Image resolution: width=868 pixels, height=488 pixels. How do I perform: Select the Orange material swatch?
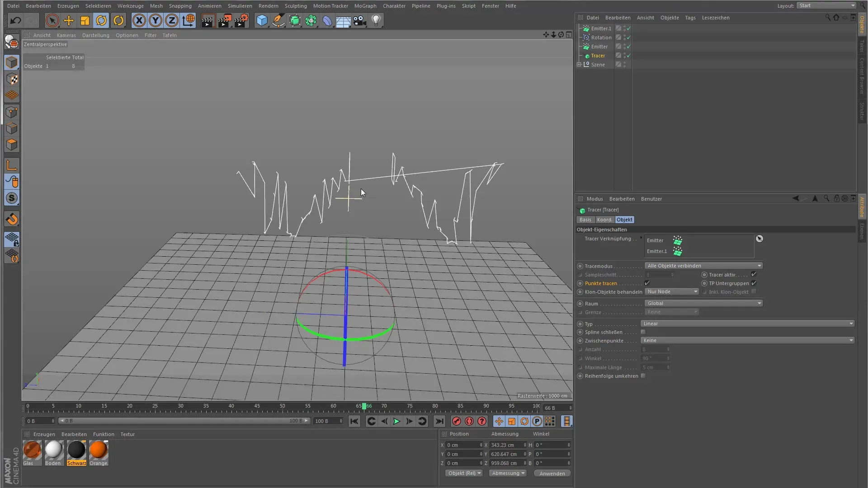point(99,450)
